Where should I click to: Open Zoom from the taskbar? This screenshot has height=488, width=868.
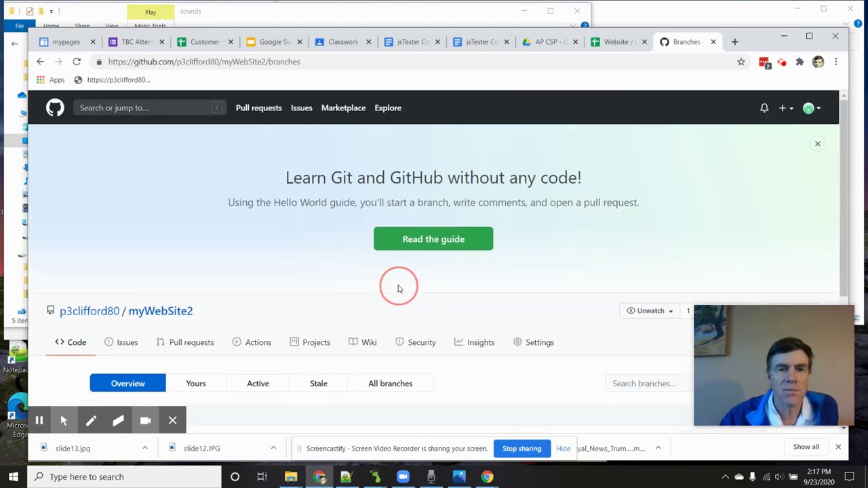[x=403, y=476]
